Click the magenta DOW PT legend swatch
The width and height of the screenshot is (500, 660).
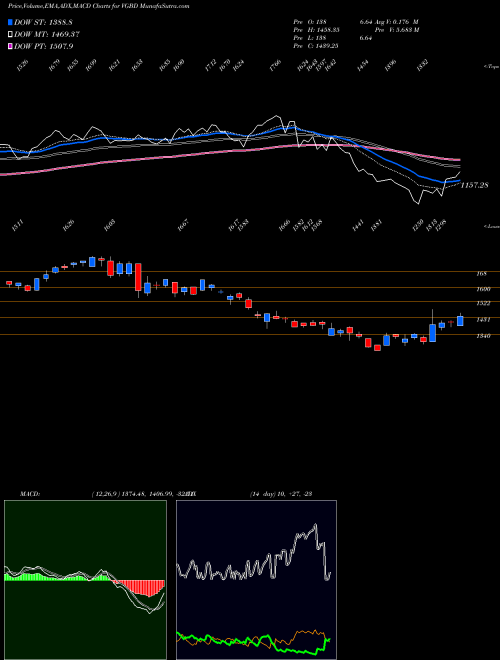[10, 46]
